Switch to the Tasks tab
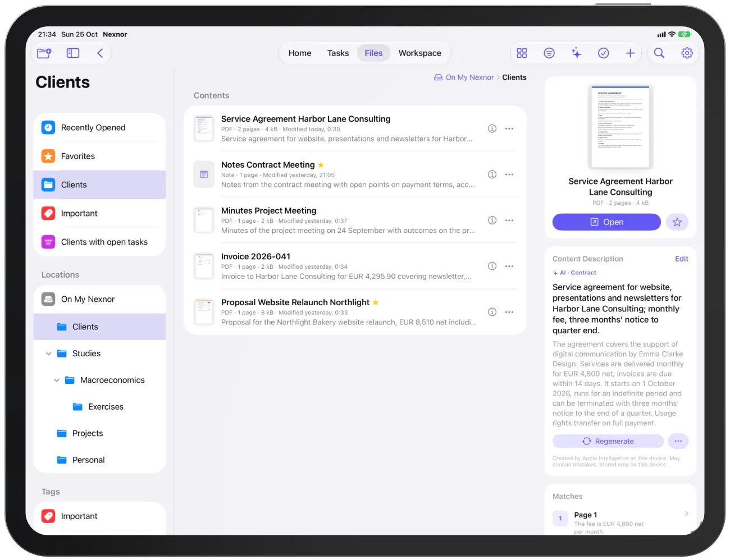 338,53
